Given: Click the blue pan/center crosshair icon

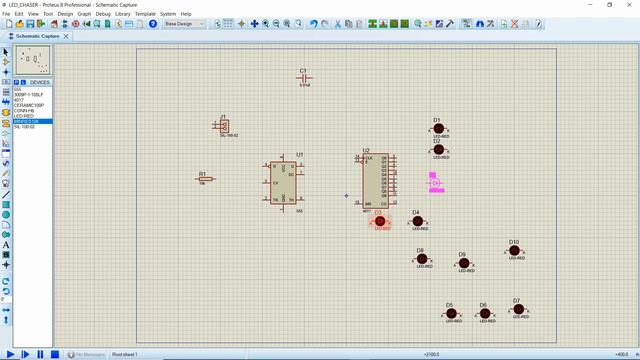Looking at the screenshot, I should [x=254, y=24].
